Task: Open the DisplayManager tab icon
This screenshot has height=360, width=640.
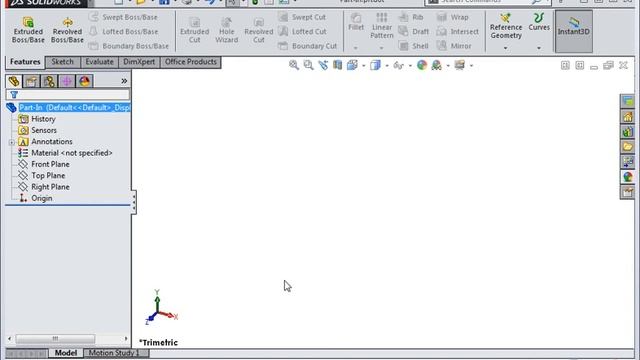Action: (84, 81)
